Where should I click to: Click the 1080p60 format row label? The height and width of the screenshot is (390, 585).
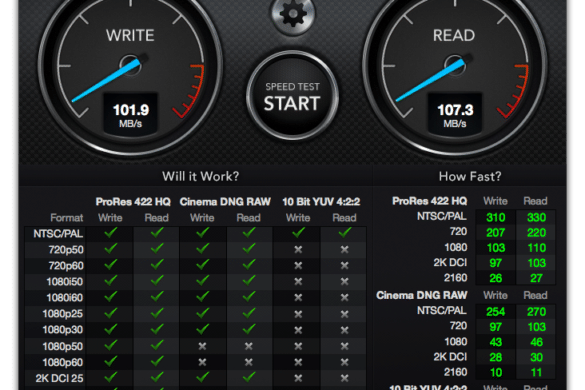coord(63,362)
